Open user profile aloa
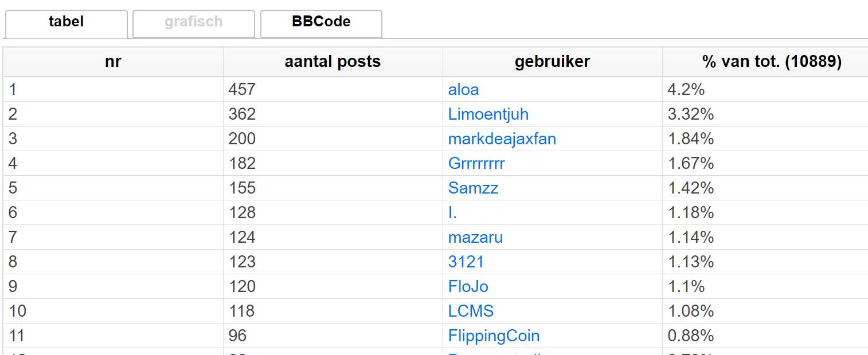The image size is (868, 355). tap(463, 90)
